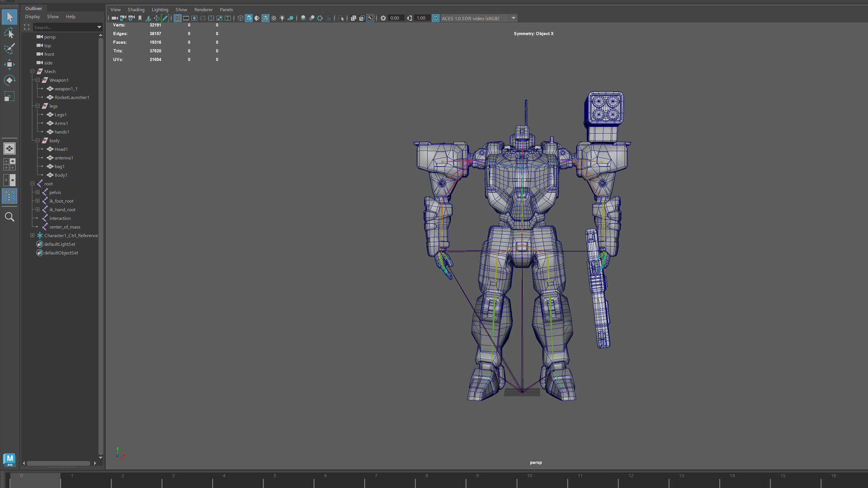This screenshot has width=868, height=488.
Task: Click the gamma value field
Action: tap(422, 18)
